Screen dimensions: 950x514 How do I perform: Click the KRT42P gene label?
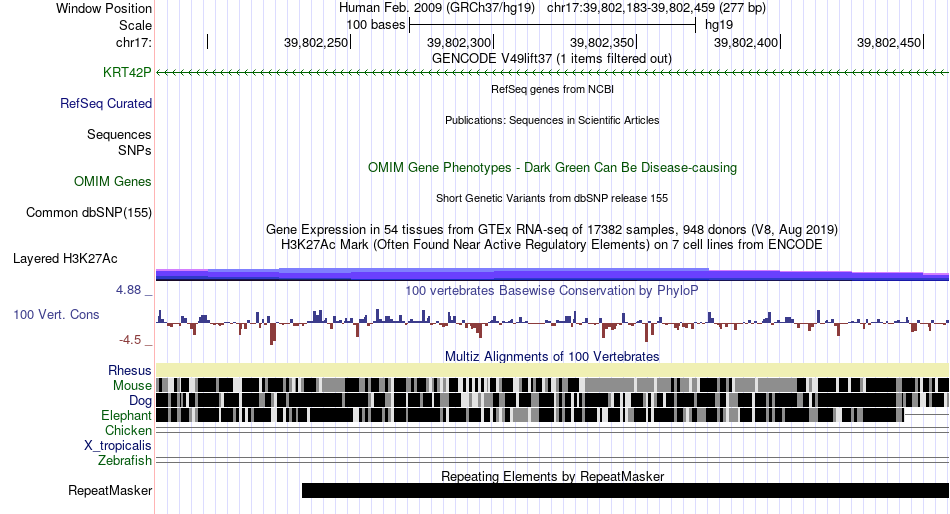[127, 72]
